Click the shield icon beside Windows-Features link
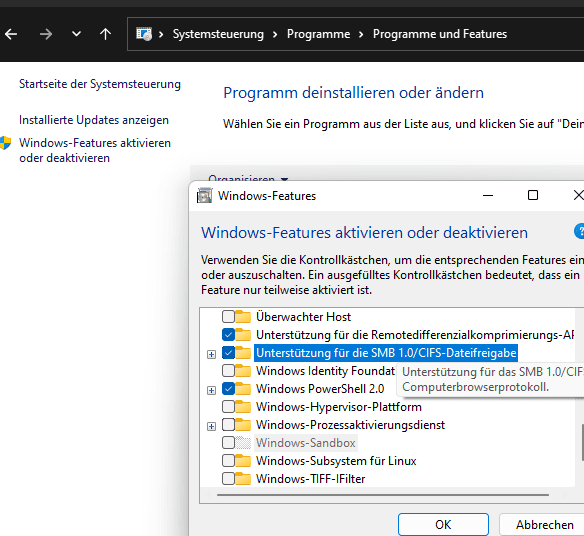This screenshot has width=584, height=536. tap(5, 143)
